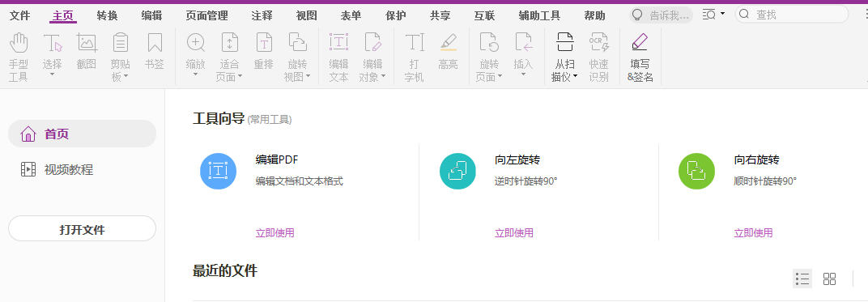Open the 帮助 tab

click(594, 16)
